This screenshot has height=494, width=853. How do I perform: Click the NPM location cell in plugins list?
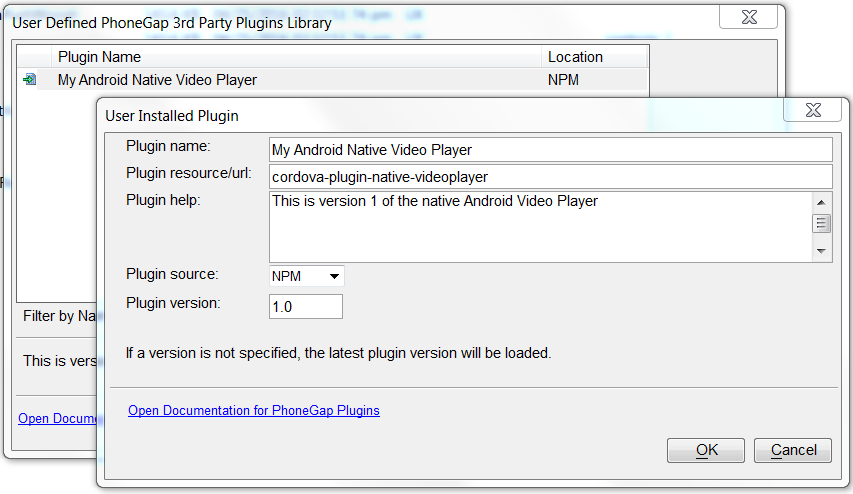563,80
